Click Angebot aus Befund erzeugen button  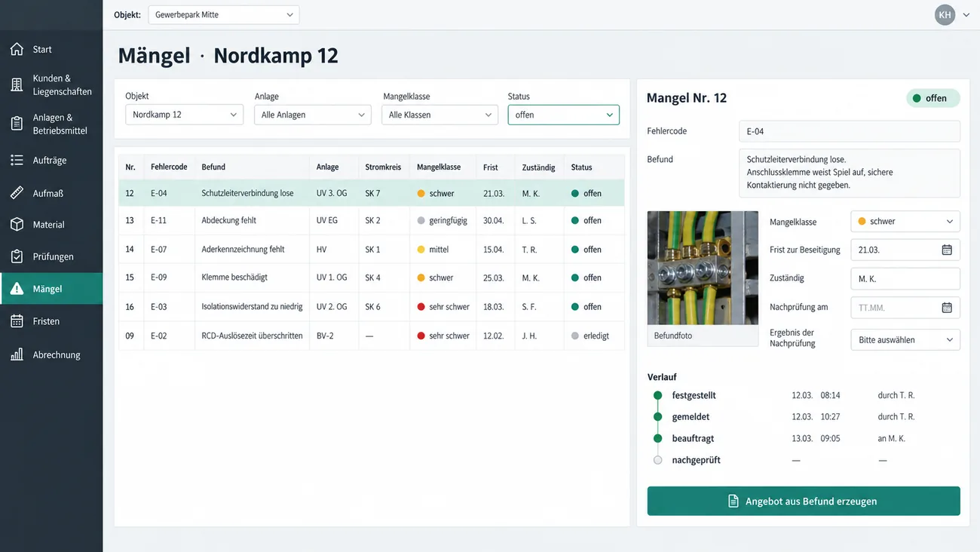[804, 501]
